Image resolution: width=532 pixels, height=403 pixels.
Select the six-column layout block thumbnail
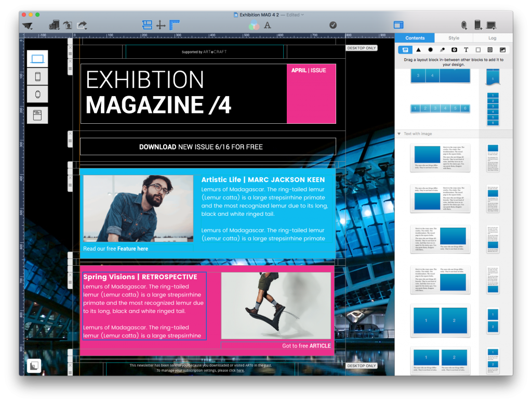pos(440,108)
